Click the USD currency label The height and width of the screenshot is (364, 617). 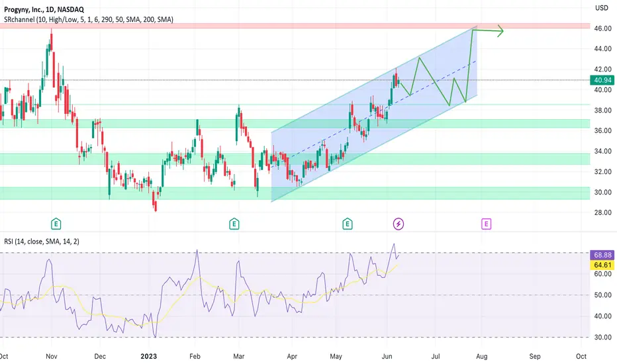point(601,8)
